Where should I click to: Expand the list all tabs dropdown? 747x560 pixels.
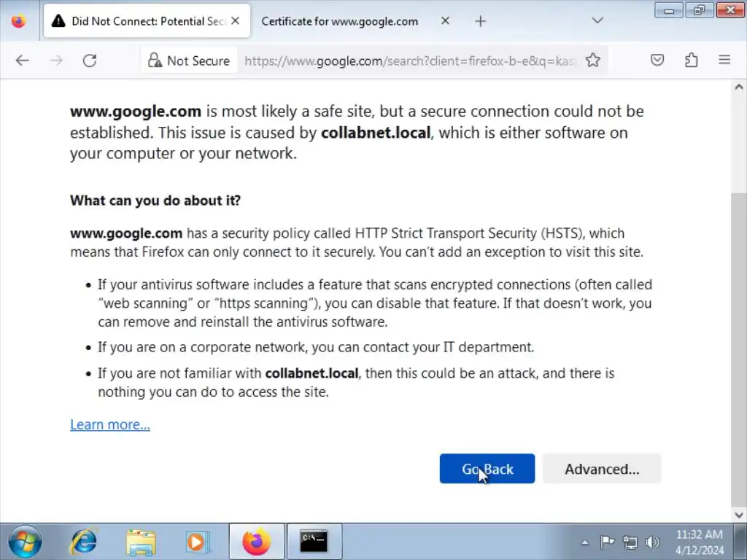[x=597, y=21]
